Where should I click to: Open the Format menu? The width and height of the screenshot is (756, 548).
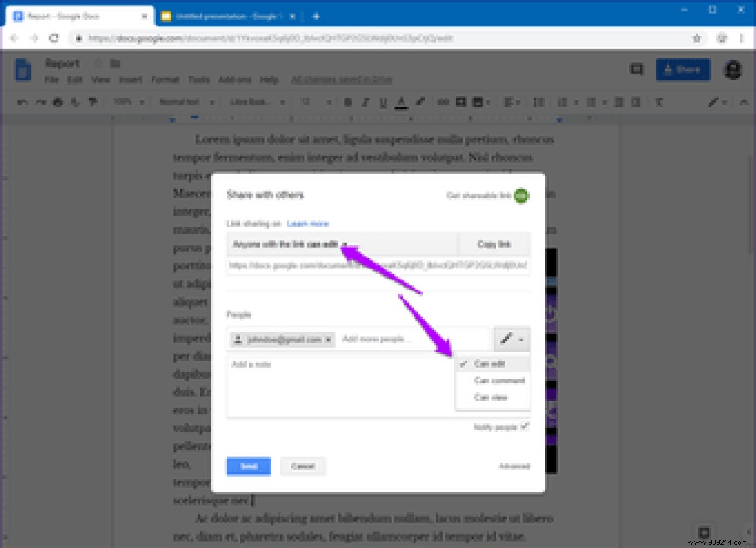(165, 79)
